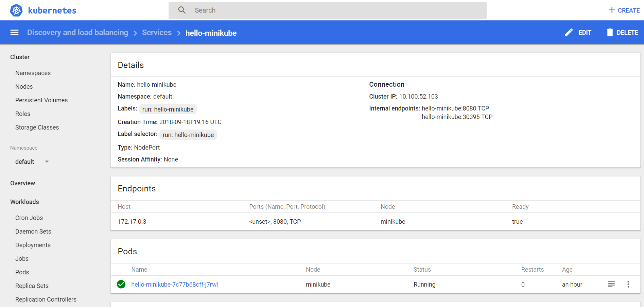View logs icon for hello-minikube pod

[611, 284]
